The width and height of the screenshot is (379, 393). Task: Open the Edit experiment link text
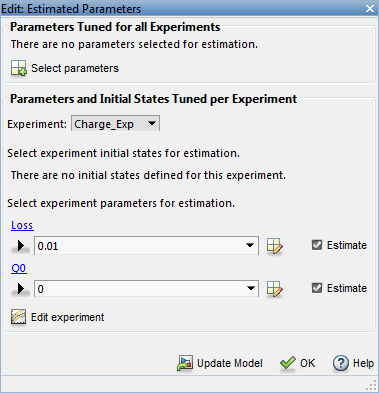pos(68,317)
